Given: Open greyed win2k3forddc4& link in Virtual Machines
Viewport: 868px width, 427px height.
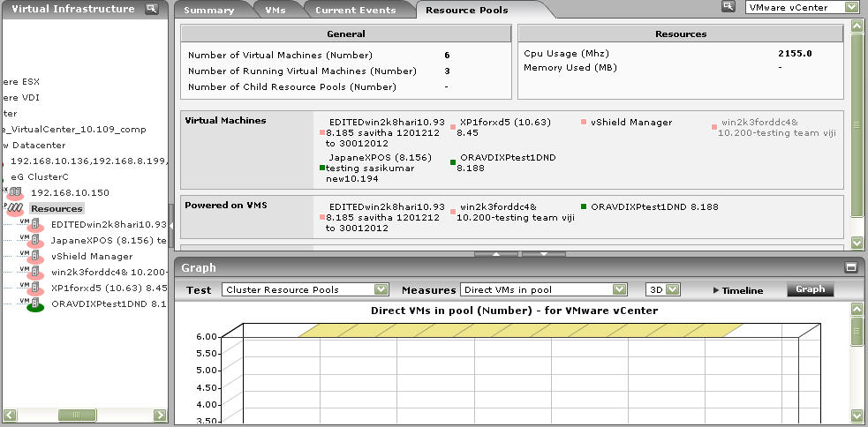Looking at the screenshot, I should [777, 127].
